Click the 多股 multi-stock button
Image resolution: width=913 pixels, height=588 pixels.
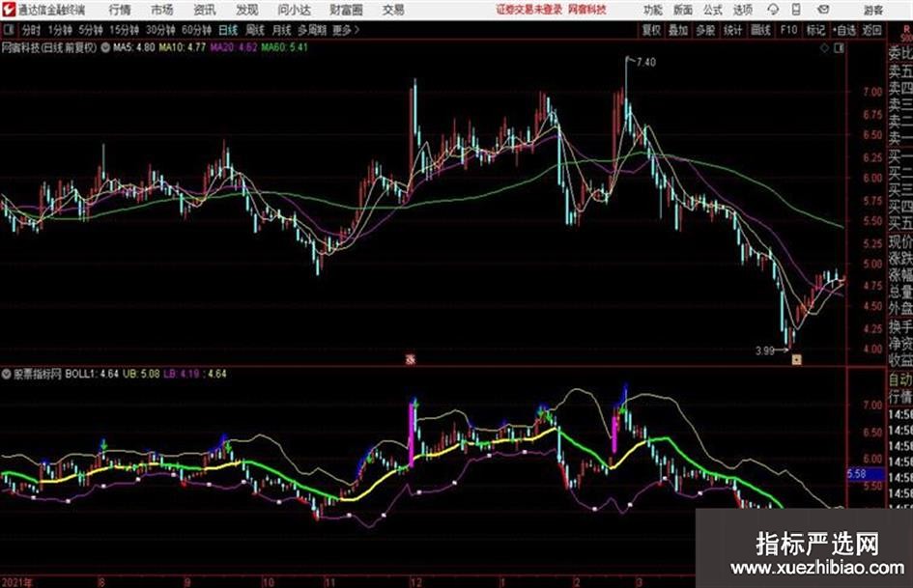point(705,30)
